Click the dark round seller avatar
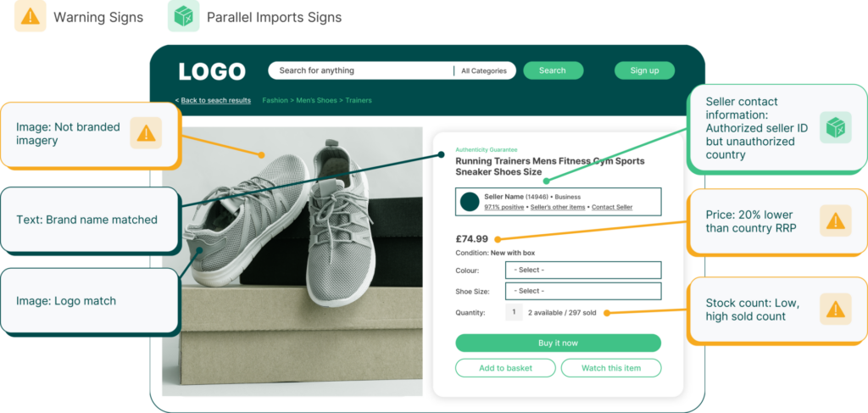The width and height of the screenshot is (868, 413). click(x=470, y=202)
